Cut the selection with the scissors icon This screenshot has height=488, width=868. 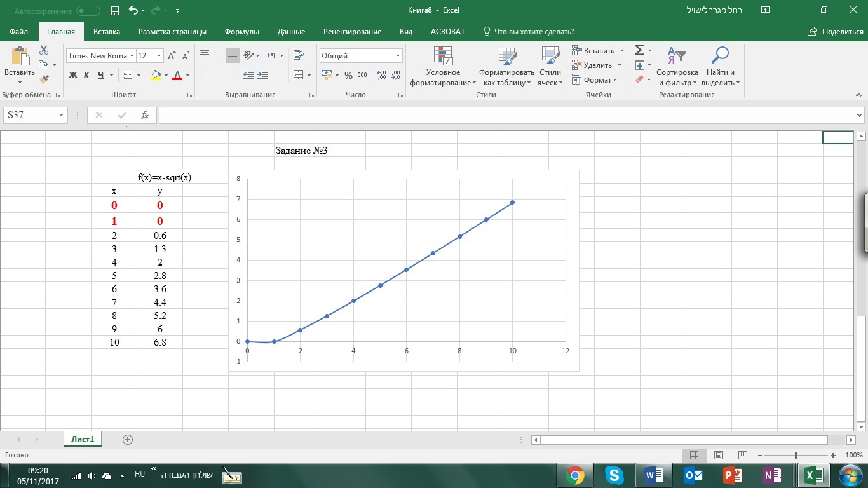click(44, 50)
